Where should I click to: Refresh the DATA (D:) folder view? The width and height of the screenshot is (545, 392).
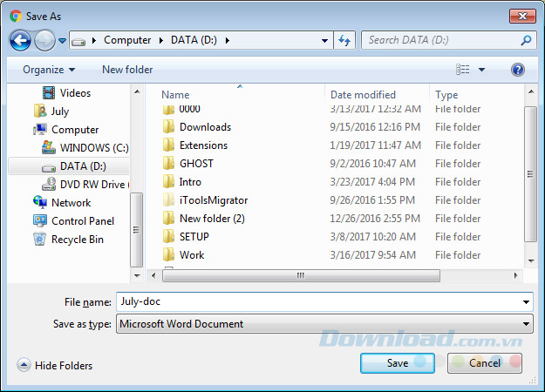pos(344,40)
